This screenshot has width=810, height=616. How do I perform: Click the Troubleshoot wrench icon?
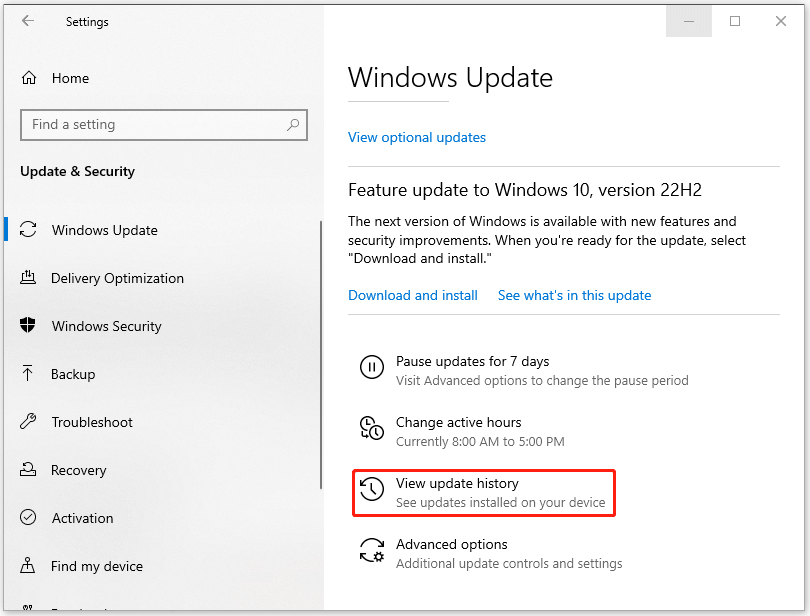pyautogui.click(x=28, y=421)
